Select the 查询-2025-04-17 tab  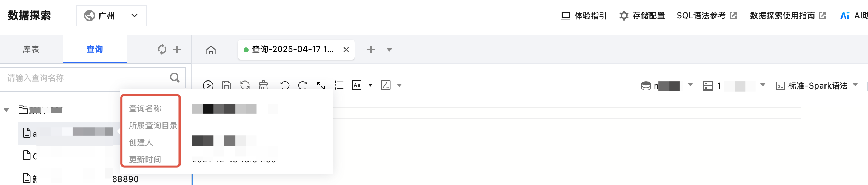point(293,49)
